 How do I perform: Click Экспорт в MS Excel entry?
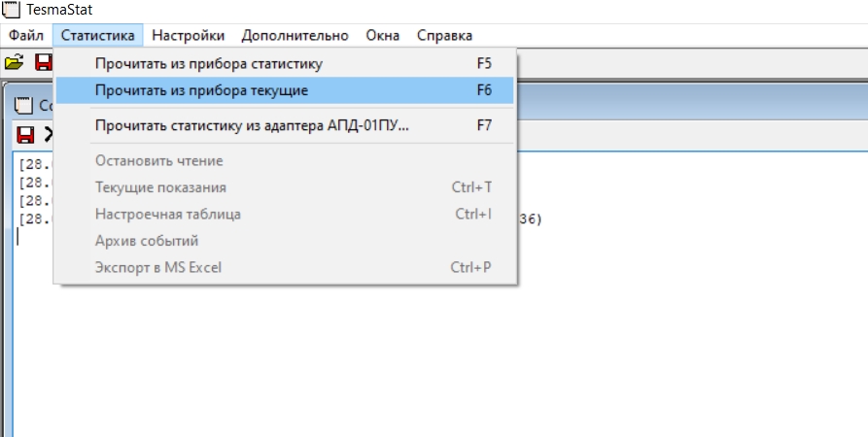coord(285,268)
